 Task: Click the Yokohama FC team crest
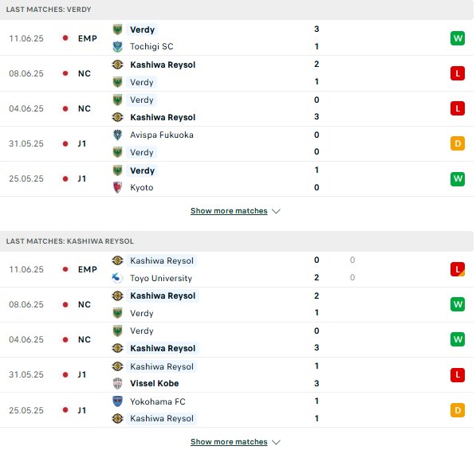pos(117,401)
